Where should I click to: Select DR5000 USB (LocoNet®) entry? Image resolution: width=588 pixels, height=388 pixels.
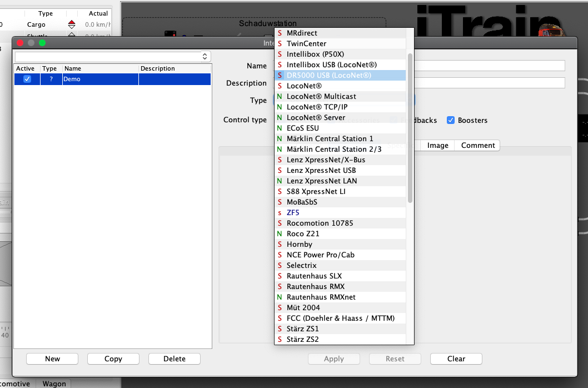tap(340, 75)
